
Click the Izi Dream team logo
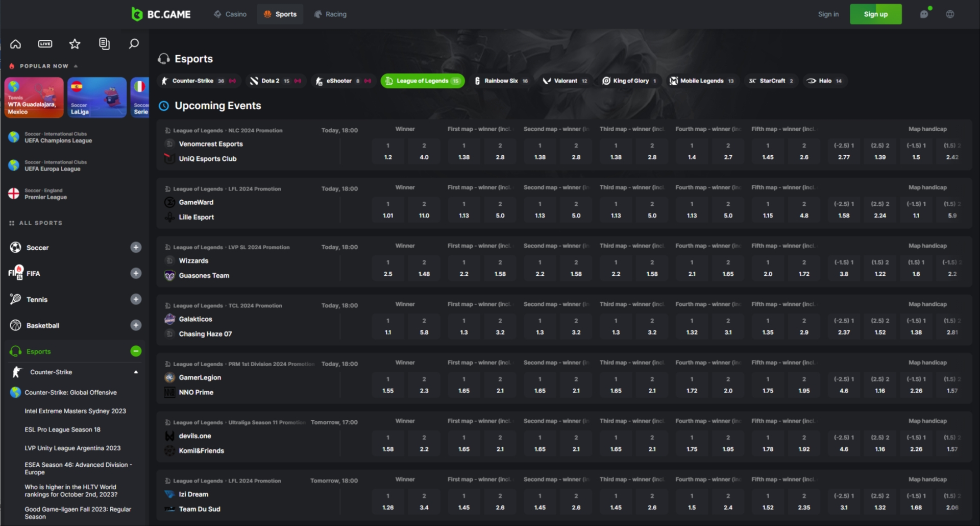(x=170, y=494)
